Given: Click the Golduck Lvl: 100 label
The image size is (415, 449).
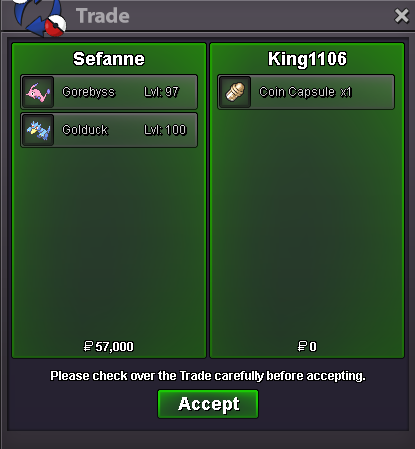Looking at the screenshot, I should click(x=165, y=130).
